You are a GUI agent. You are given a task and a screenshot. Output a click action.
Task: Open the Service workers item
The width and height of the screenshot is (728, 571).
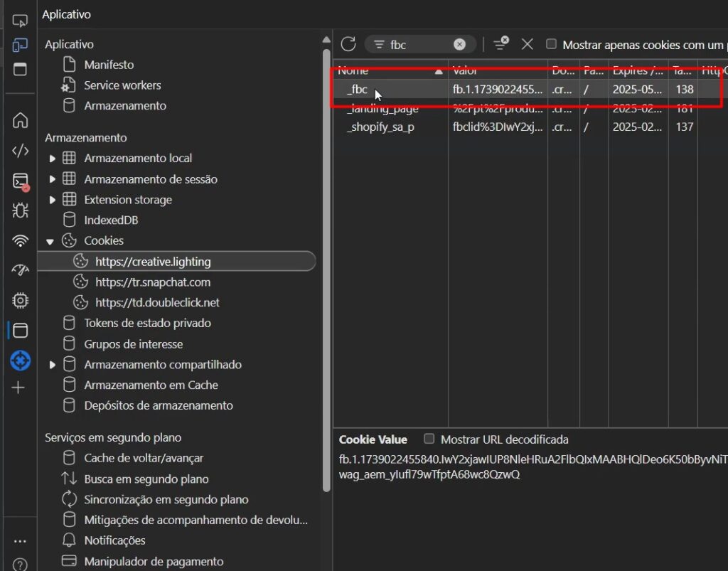(x=122, y=85)
